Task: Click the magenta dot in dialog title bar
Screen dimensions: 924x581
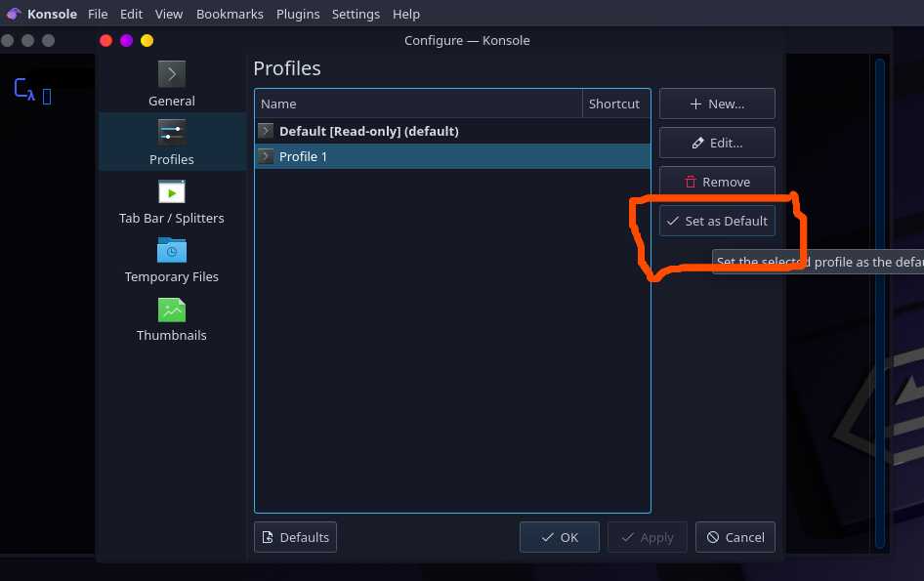Action: pyautogui.click(x=127, y=40)
